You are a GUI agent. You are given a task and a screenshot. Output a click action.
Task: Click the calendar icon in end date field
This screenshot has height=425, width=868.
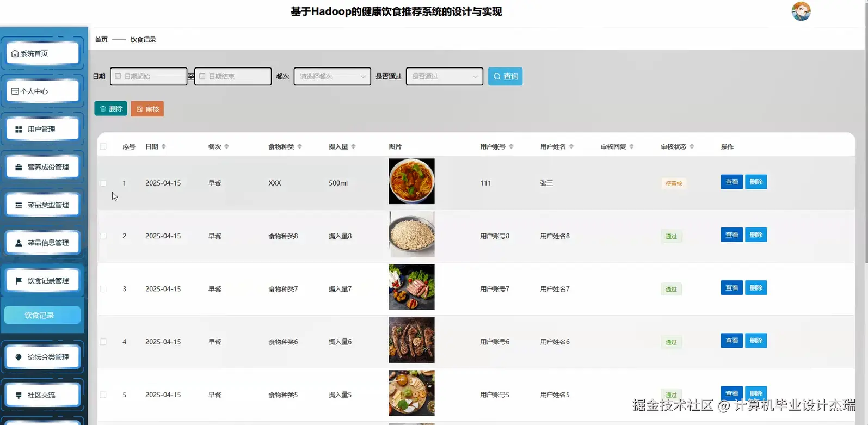coord(202,76)
